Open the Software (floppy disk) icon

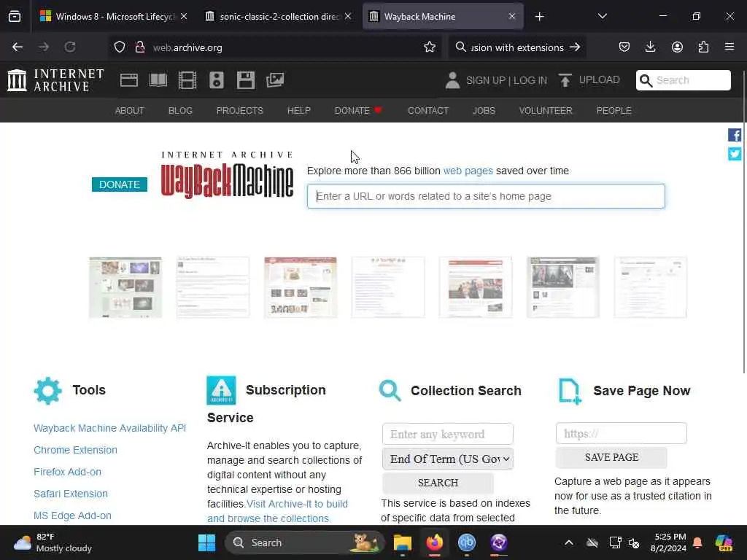246,80
